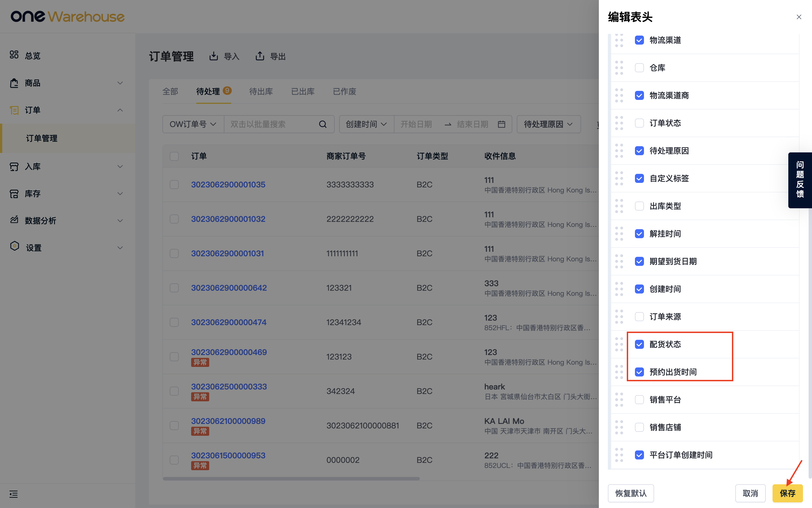
Task: Open the 待处理原因 filter dropdown
Action: pos(549,124)
